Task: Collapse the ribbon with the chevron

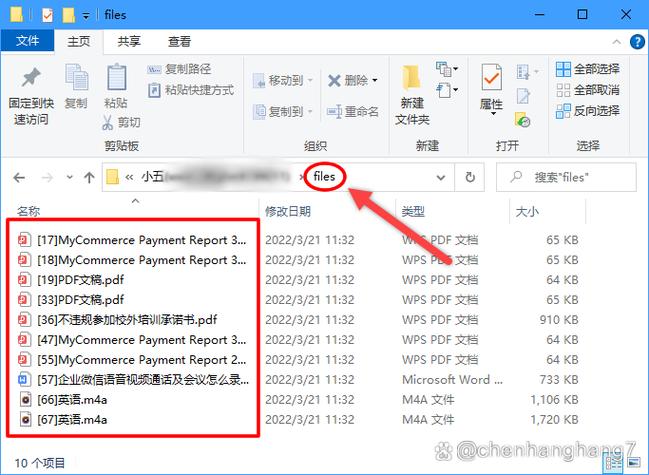Action: click(x=616, y=42)
